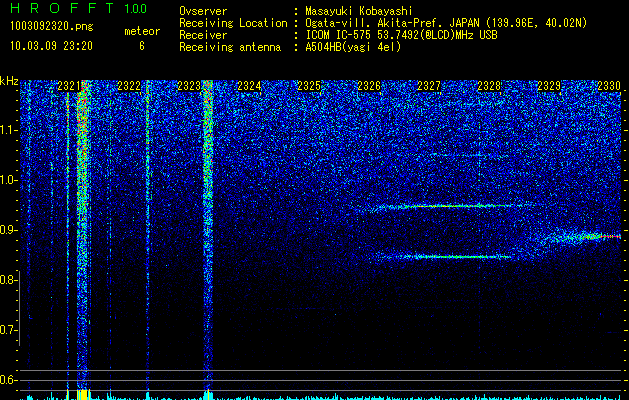Click the 2330 time marker

click(609, 86)
